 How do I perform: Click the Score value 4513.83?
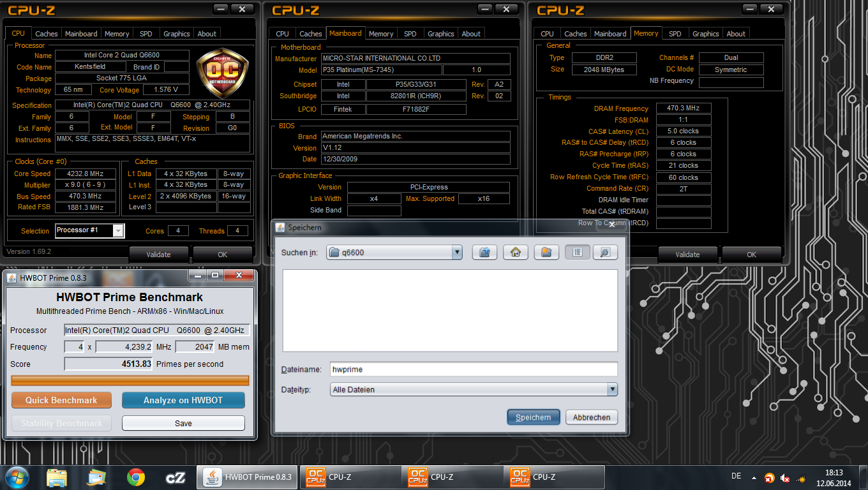(x=108, y=364)
